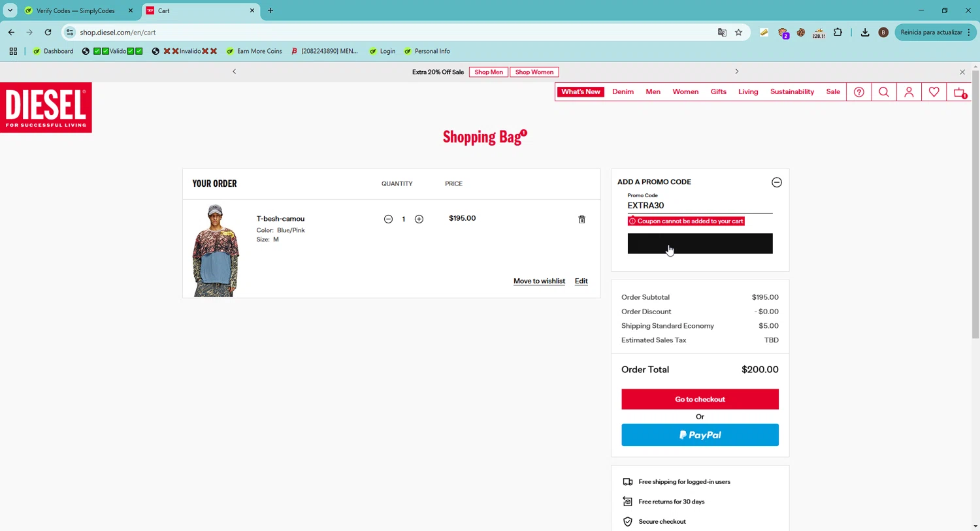This screenshot has width=980, height=531.
Task: Click the Order Total $200.00 amount
Action: coord(760,370)
